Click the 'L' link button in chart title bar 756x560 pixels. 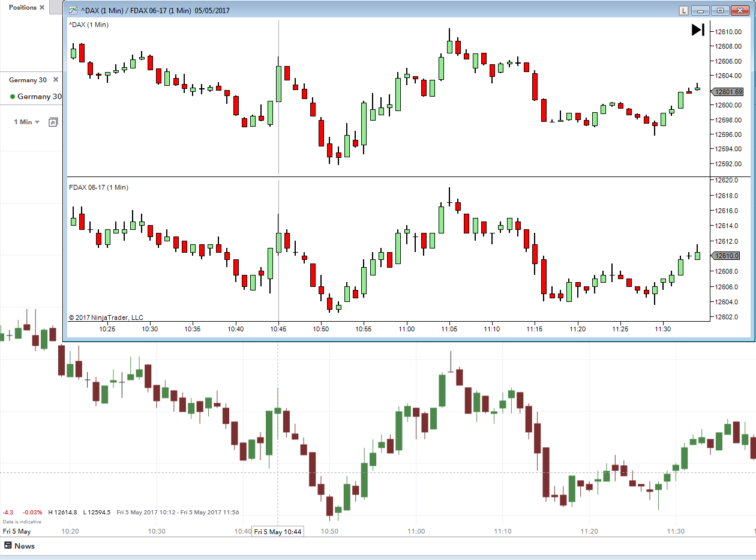pos(683,10)
